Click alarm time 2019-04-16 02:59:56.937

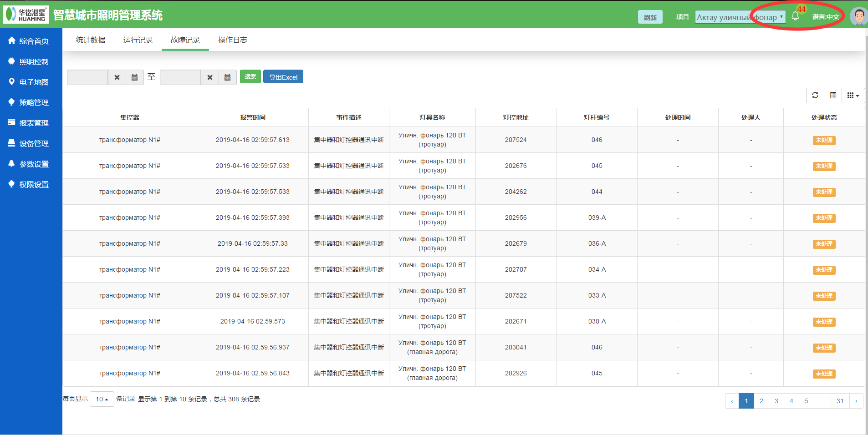tap(253, 347)
